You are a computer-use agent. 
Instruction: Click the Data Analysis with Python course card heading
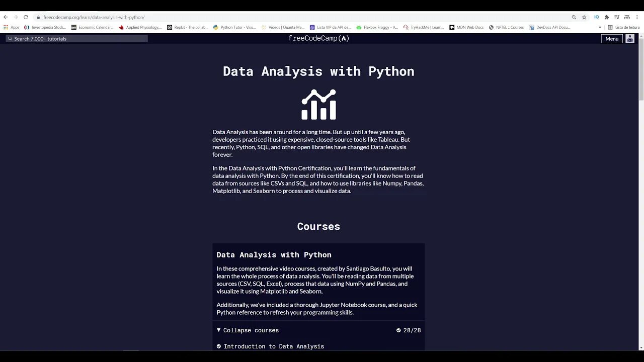point(274,255)
